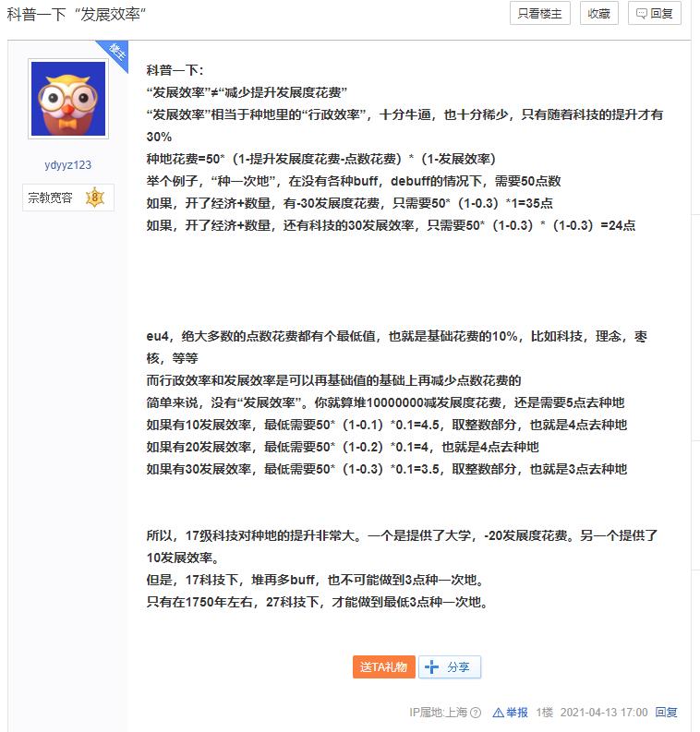Click the 宗教宽容 level badge
The image size is (700, 732).
click(x=68, y=198)
